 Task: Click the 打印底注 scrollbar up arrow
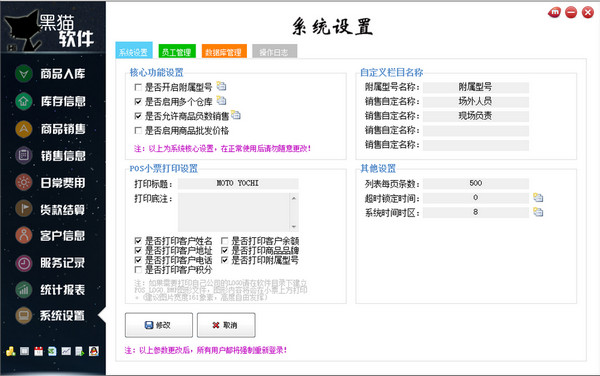coord(294,198)
